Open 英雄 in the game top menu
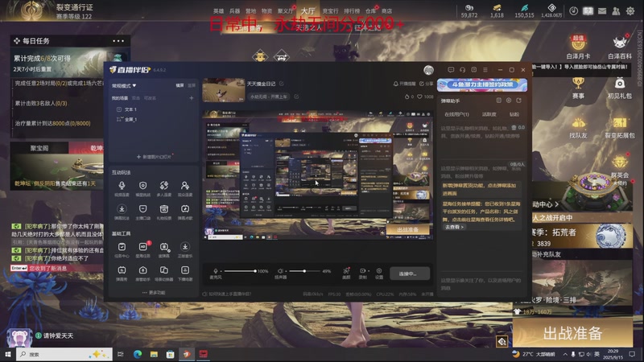The image size is (644, 362). click(218, 11)
